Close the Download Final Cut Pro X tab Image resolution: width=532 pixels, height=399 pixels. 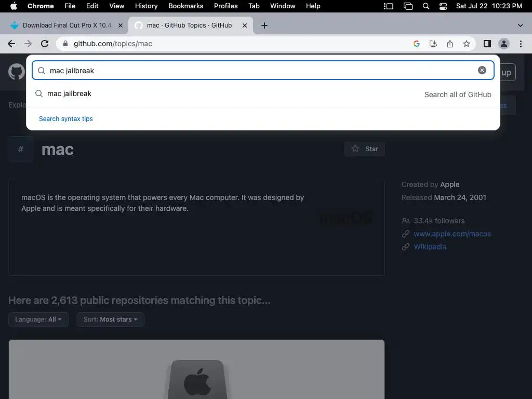pos(120,25)
